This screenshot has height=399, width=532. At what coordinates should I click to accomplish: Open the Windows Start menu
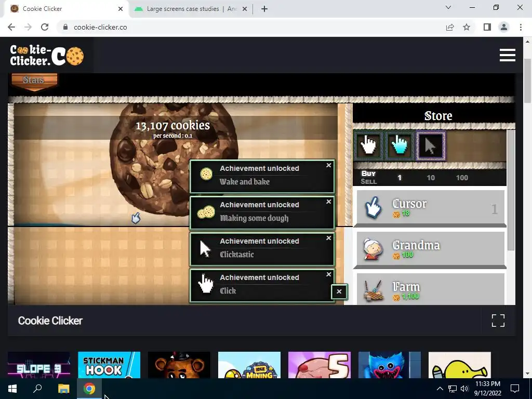point(12,389)
